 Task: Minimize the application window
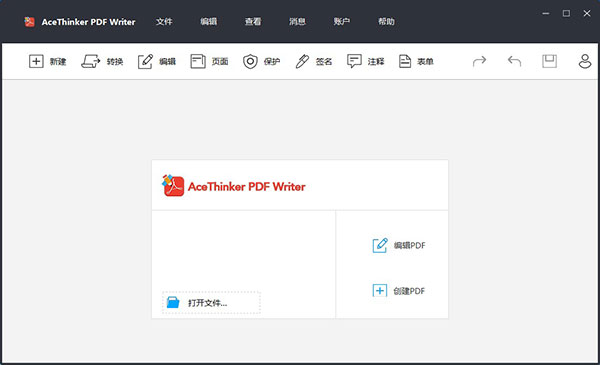click(x=546, y=13)
